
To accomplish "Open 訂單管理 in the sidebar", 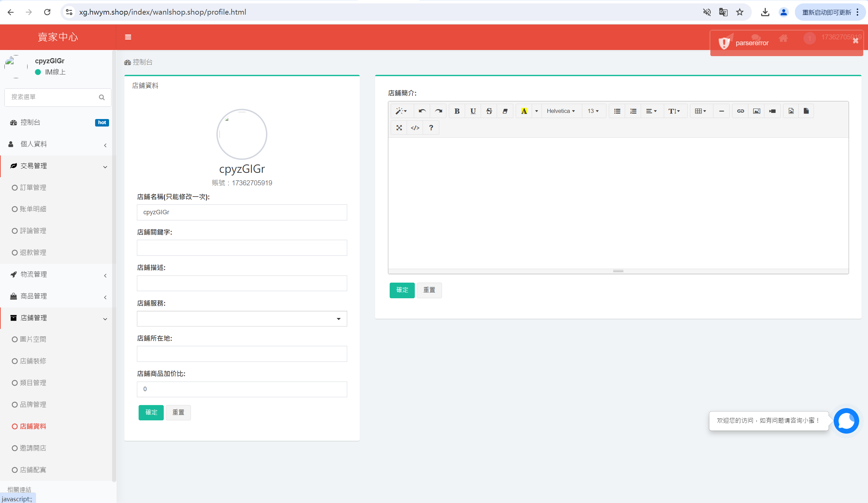I will [33, 187].
